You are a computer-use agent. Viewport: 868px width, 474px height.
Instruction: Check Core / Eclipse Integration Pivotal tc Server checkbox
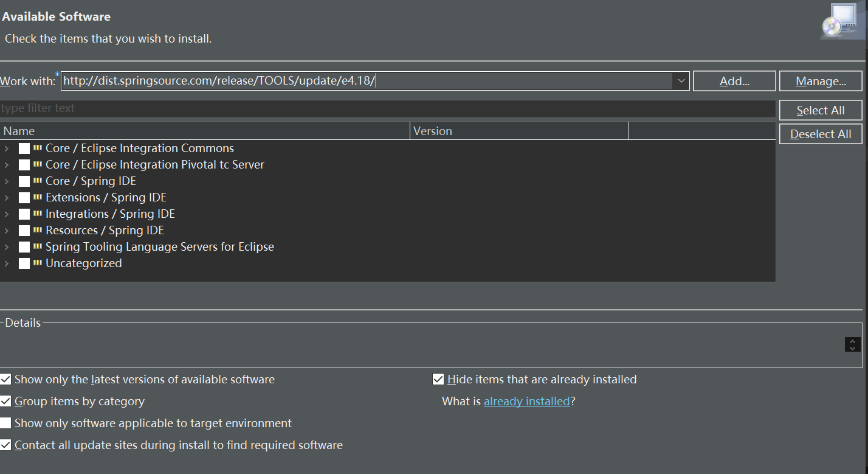24,165
